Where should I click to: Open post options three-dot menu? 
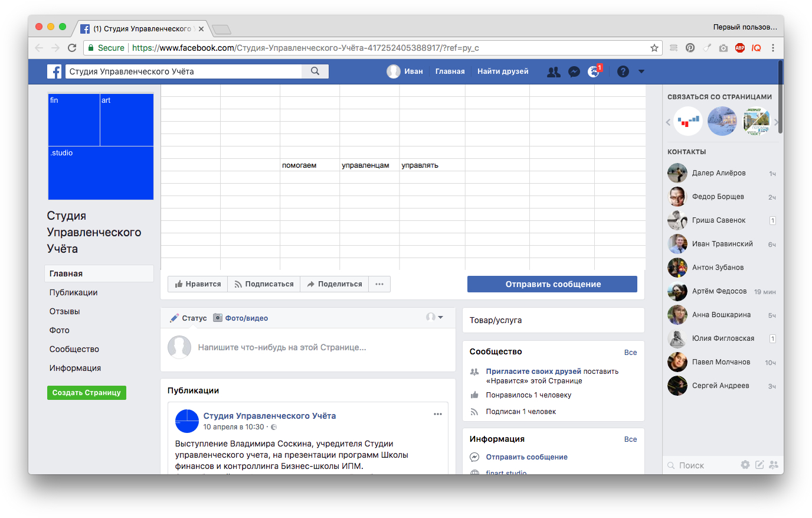coord(438,414)
